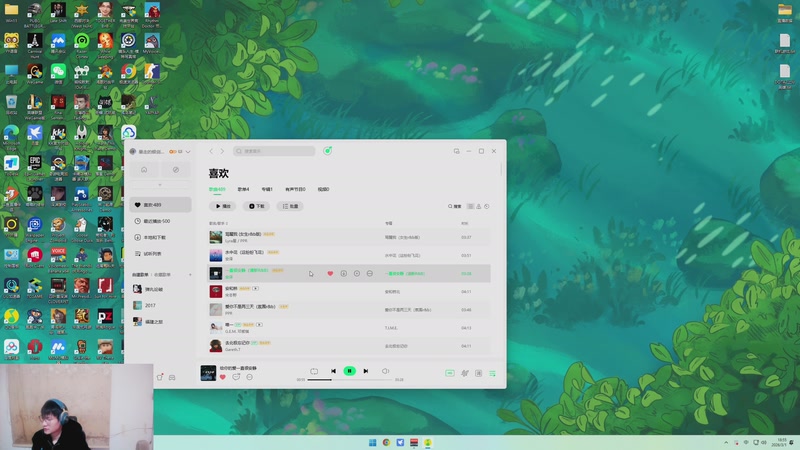The width and height of the screenshot is (800, 450).
Task: Go forward with the right arrow
Action: [222, 151]
